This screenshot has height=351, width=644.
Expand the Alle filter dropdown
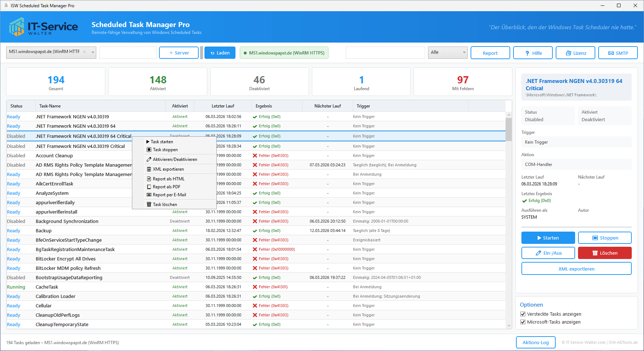(x=464, y=52)
